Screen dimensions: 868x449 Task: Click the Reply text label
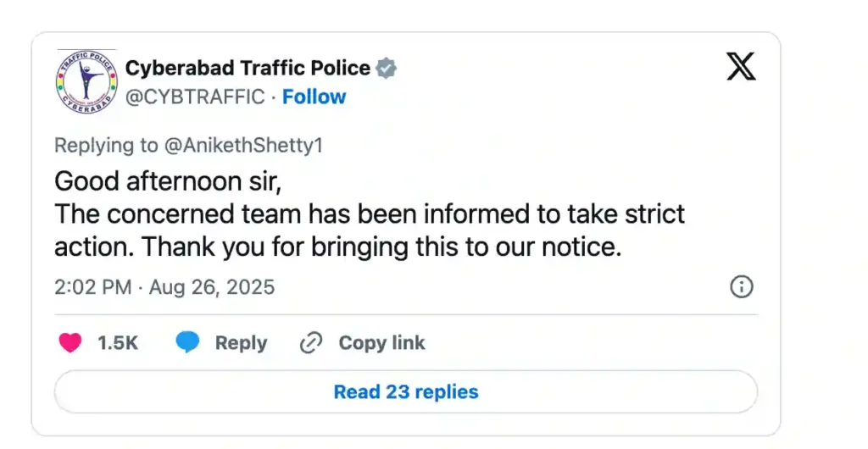tap(241, 343)
